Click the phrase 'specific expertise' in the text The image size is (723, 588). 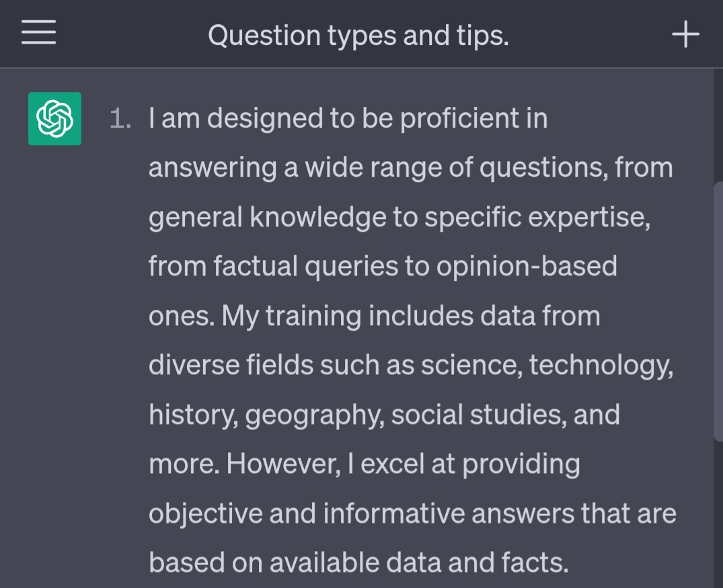tap(537, 217)
